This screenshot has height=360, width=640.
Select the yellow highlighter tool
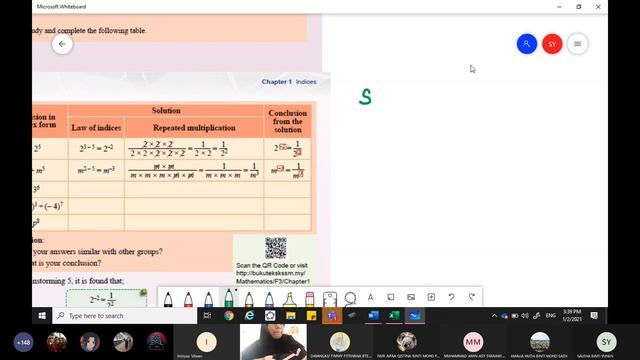289,299
